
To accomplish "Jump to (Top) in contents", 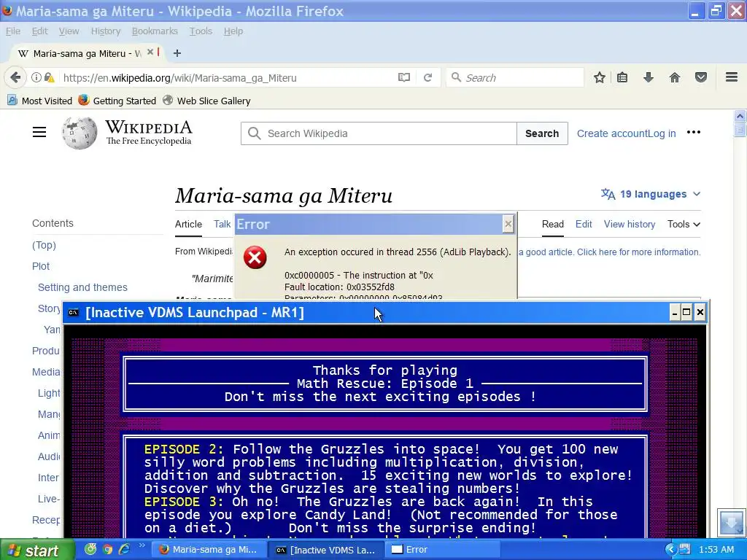I will coord(44,245).
